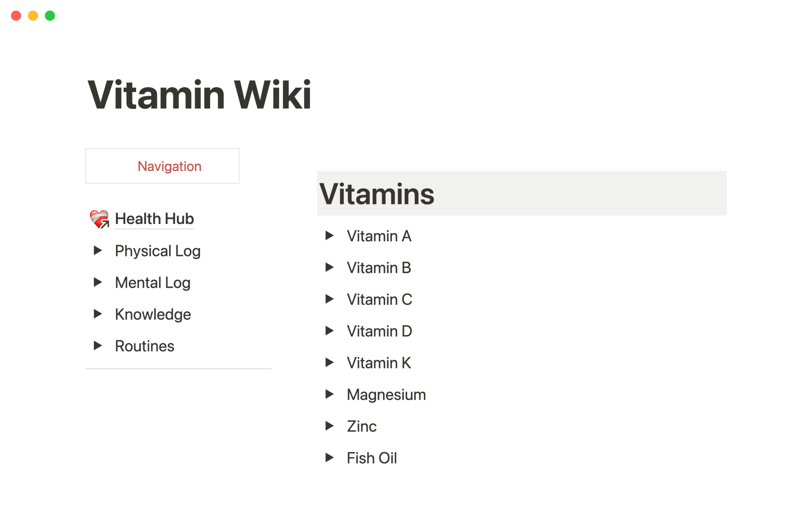Screen dimensions: 812x508
Task: Expand the Vitamin B toggle arrow
Action: click(x=329, y=268)
